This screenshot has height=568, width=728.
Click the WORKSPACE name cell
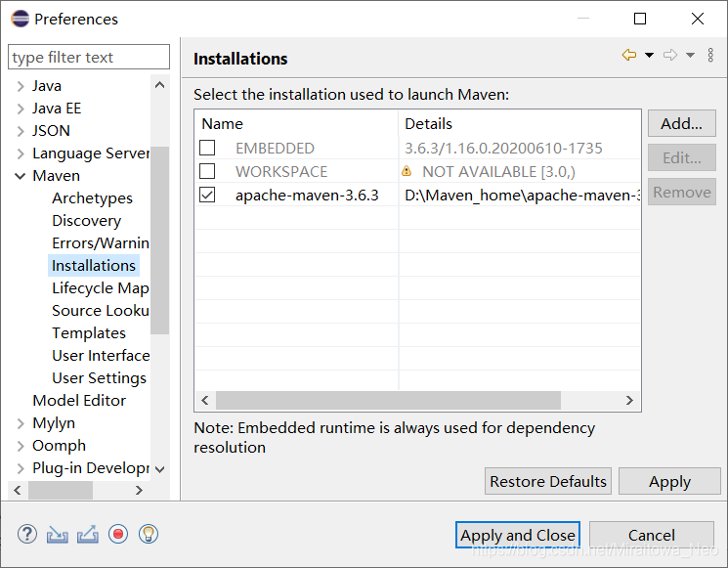281,171
